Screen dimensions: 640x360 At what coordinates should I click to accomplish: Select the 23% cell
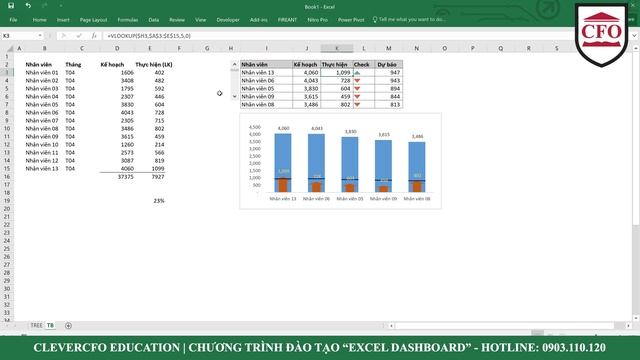point(150,200)
